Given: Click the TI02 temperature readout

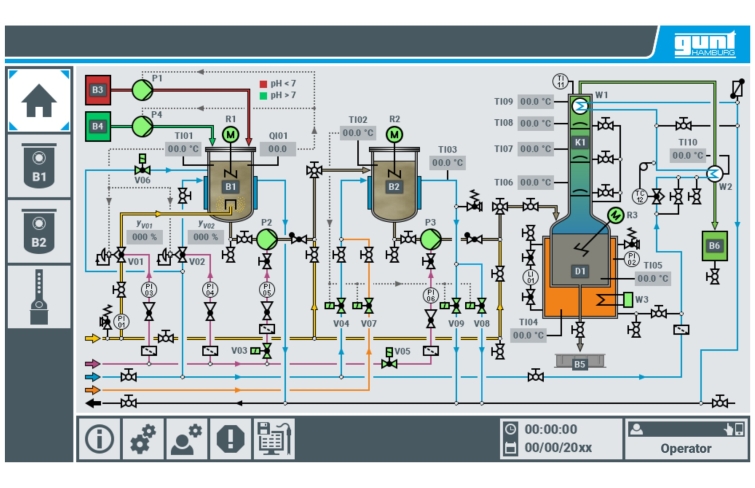Looking at the screenshot, I should tap(358, 132).
